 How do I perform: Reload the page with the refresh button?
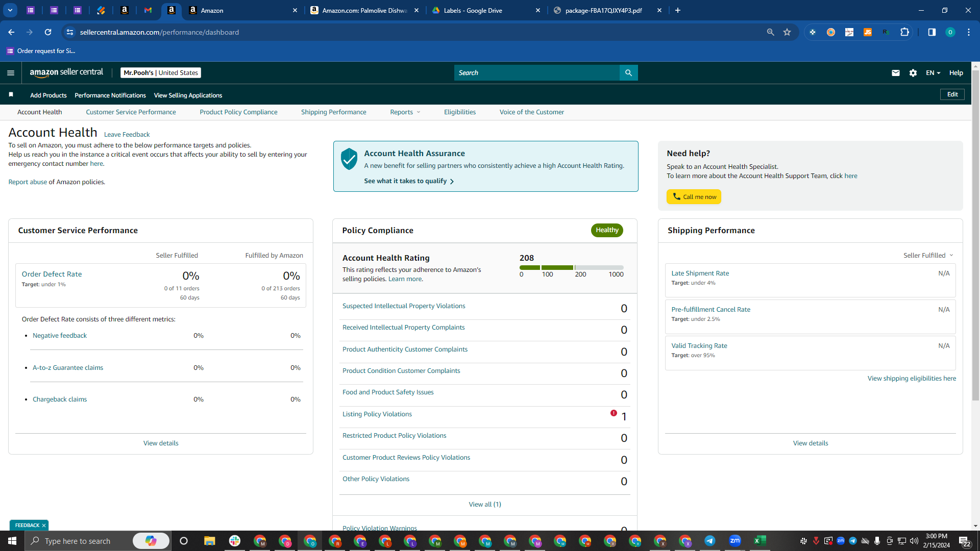[x=48, y=32]
